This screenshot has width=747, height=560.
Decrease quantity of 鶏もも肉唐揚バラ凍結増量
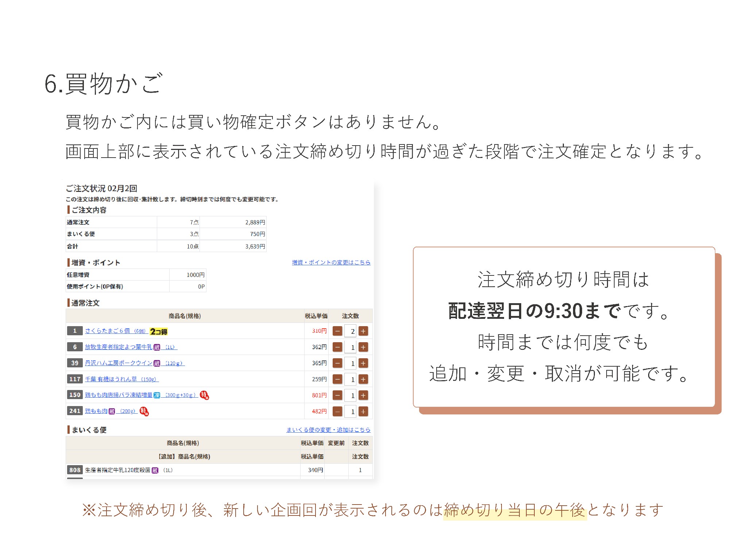point(337,395)
